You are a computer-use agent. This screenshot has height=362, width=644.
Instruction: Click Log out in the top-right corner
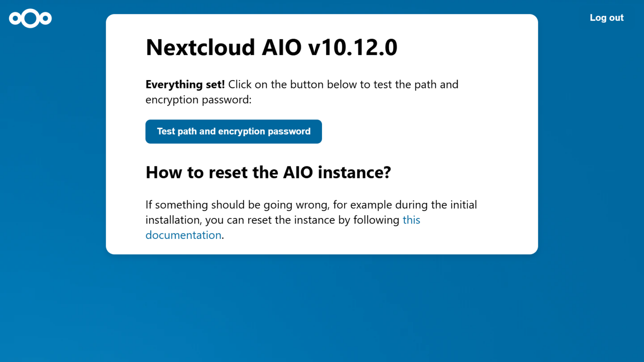[606, 18]
